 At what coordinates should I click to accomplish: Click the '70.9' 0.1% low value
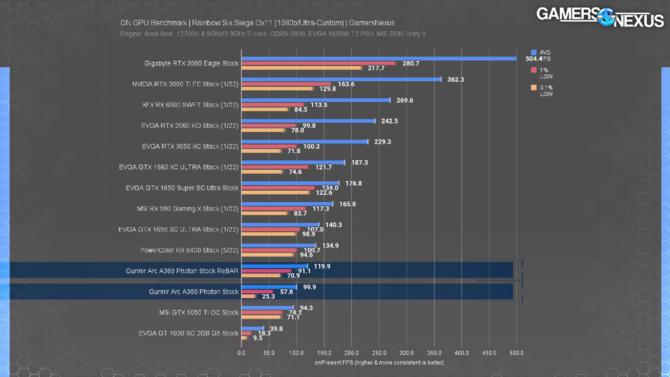coord(293,276)
